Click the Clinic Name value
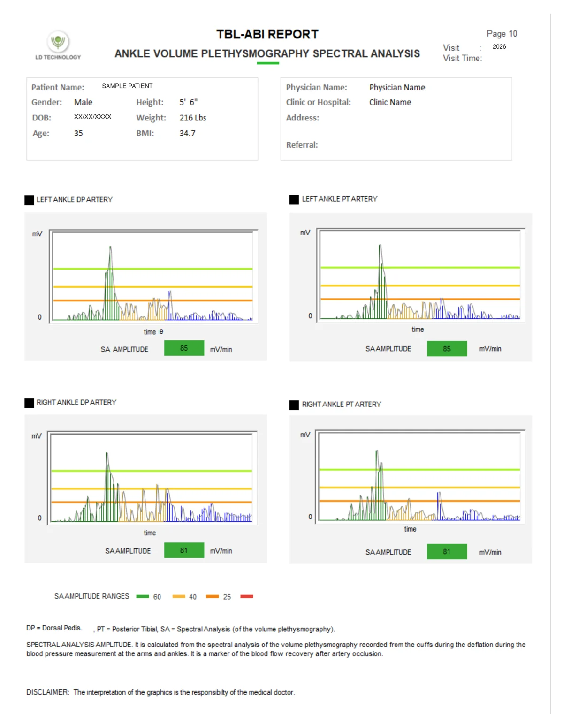This screenshot has width=563, height=728. (x=390, y=102)
